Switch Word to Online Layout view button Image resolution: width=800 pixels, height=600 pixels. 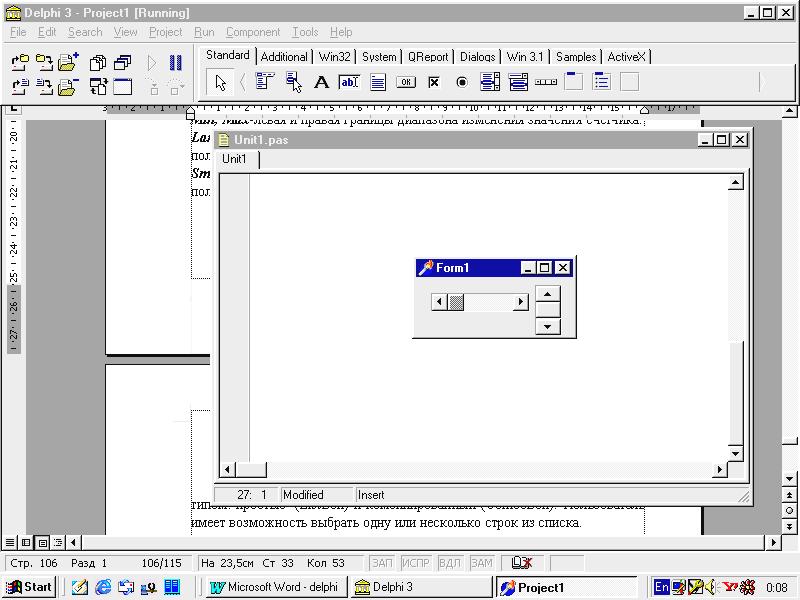(26, 542)
